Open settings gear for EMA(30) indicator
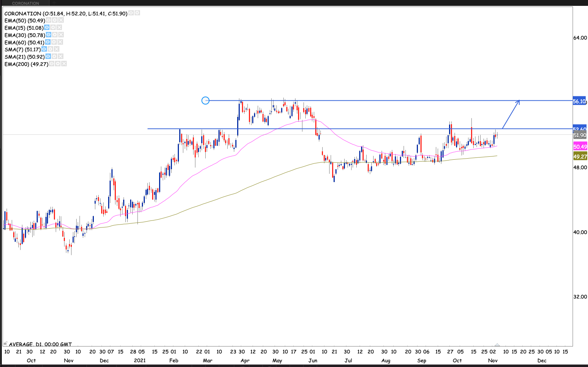 coord(55,35)
